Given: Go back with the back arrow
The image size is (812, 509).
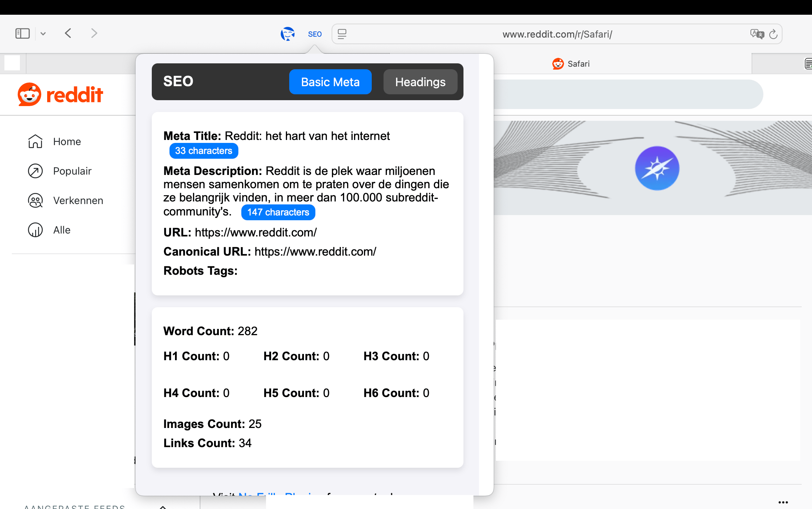Looking at the screenshot, I should [68, 34].
